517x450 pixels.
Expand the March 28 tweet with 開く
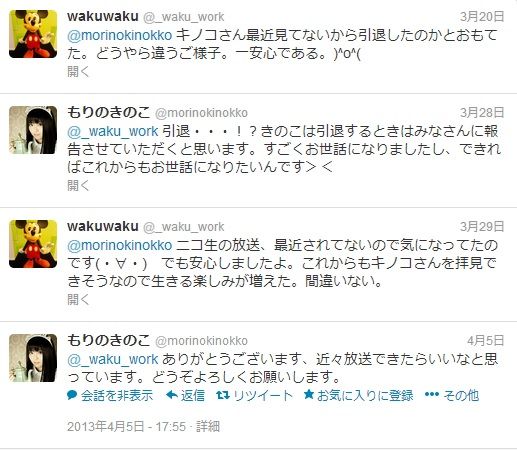78,185
